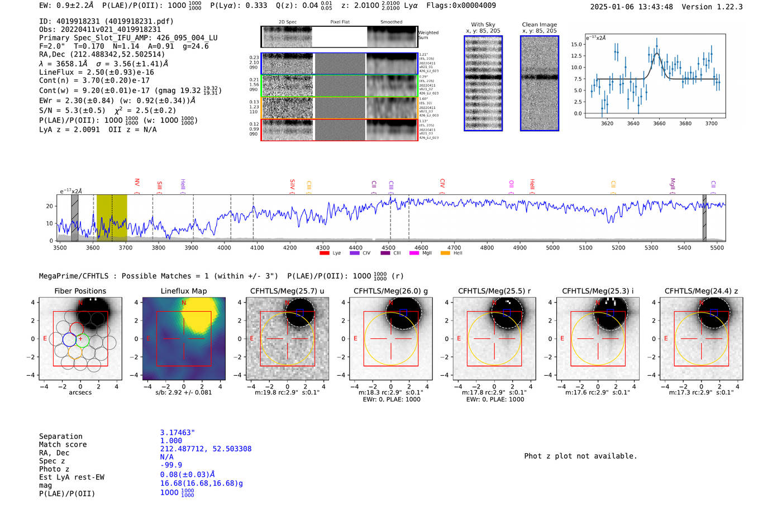Click the timestamp 2025-01-06 13:43:48
Viewport: 782px width, 532px height.
(632, 7)
